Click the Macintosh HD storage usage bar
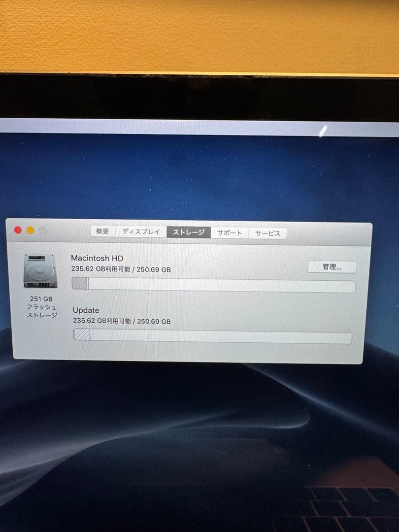The width and height of the screenshot is (399, 532). (x=212, y=286)
